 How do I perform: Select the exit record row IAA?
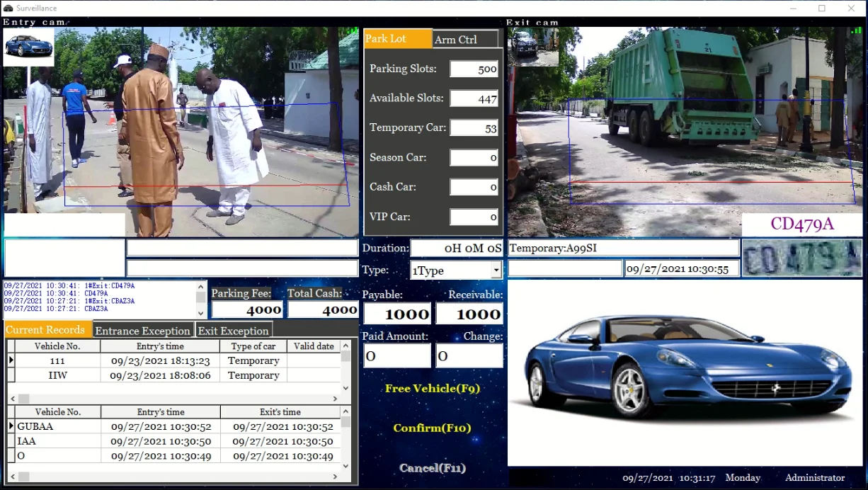click(174, 441)
